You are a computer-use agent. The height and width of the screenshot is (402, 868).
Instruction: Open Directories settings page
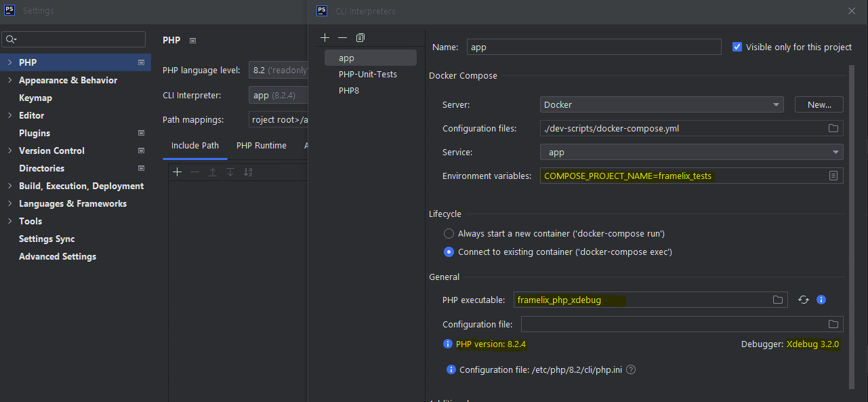point(41,168)
